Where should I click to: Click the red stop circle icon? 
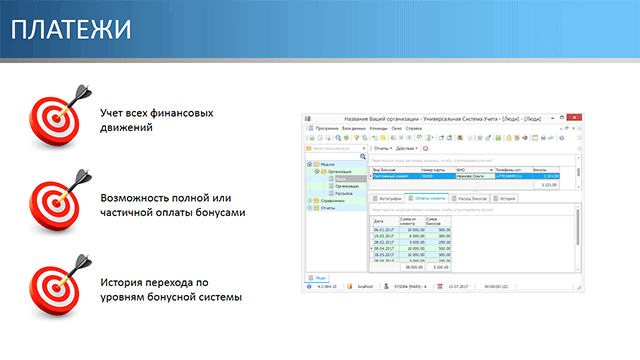click(425, 149)
